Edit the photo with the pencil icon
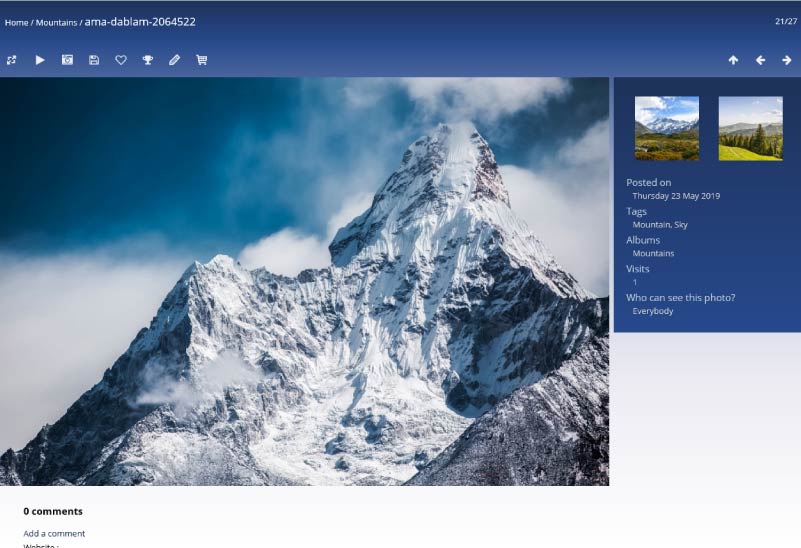The height and width of the screenshot is (548, 801). click(x=174, y=60)
